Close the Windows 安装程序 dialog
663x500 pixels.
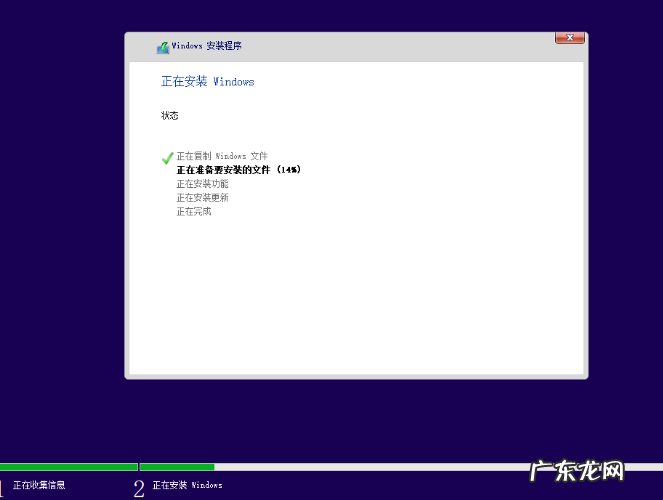(570, 38)
